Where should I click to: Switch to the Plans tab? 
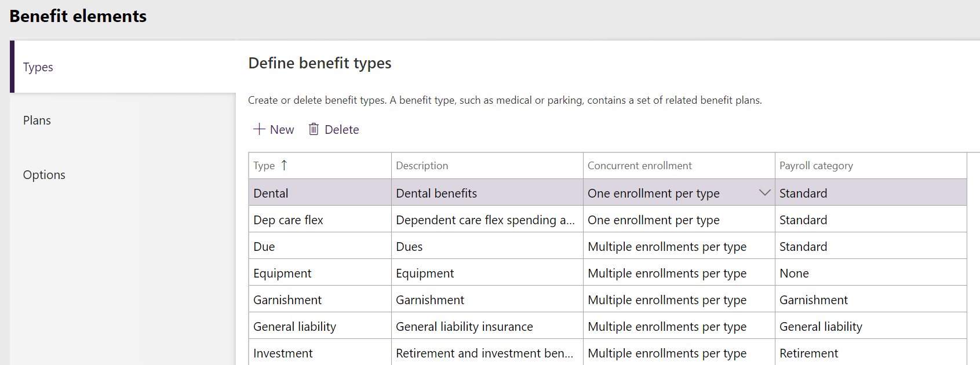click(37, 120)
